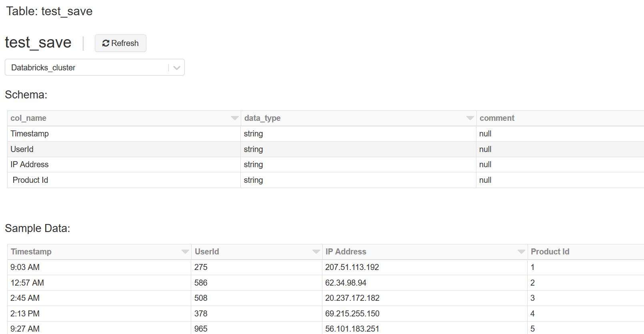
Task: Sort Sample Data UserId column arrow
Action: click(316, 252)
